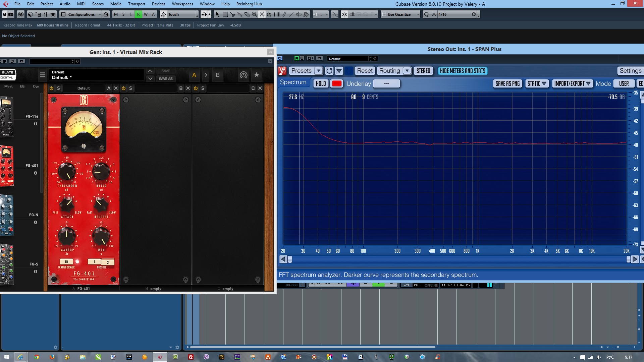Open Viber from the taskbar
This screenshot has width=644, height=362.
tap(206, 357)
